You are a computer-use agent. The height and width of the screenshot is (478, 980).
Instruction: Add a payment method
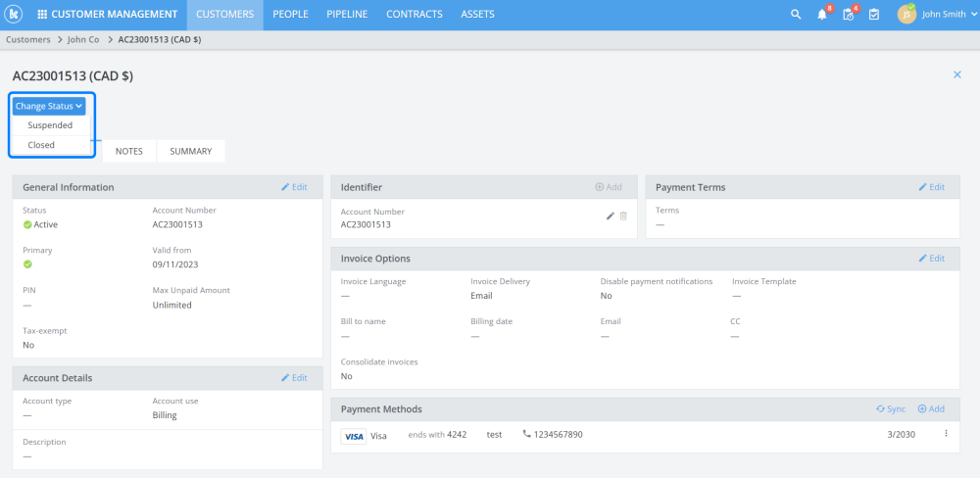coord(931,409)
